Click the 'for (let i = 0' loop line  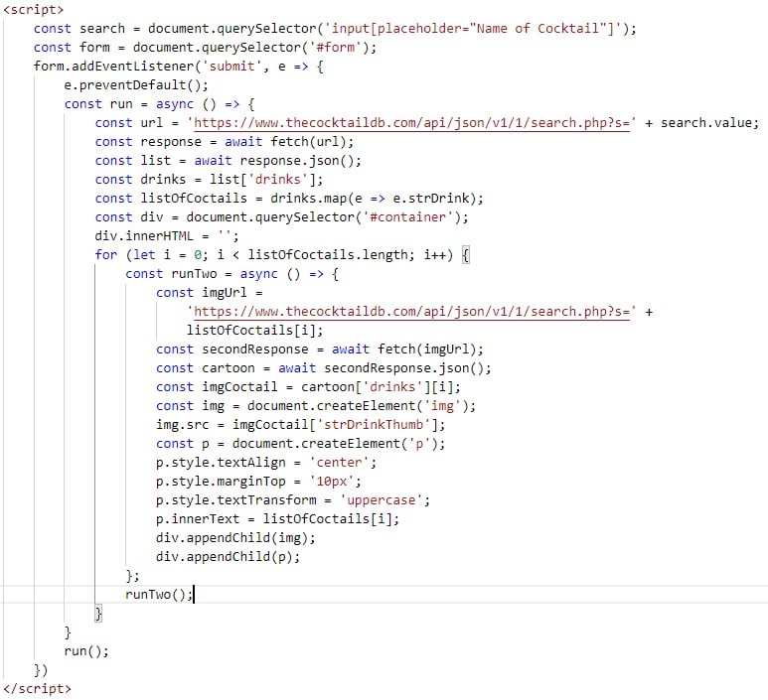282,255
